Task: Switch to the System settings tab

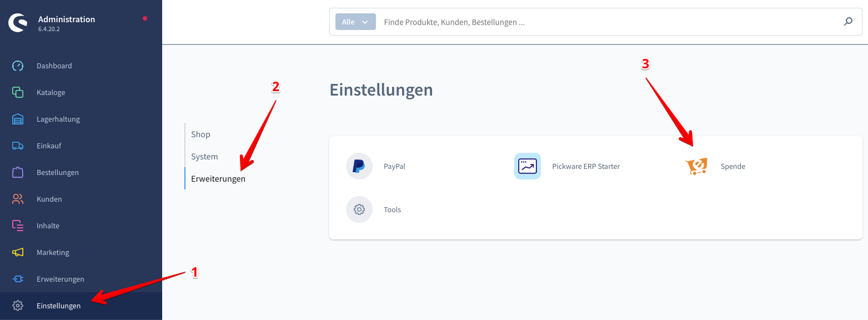Action: click(204, 157)
